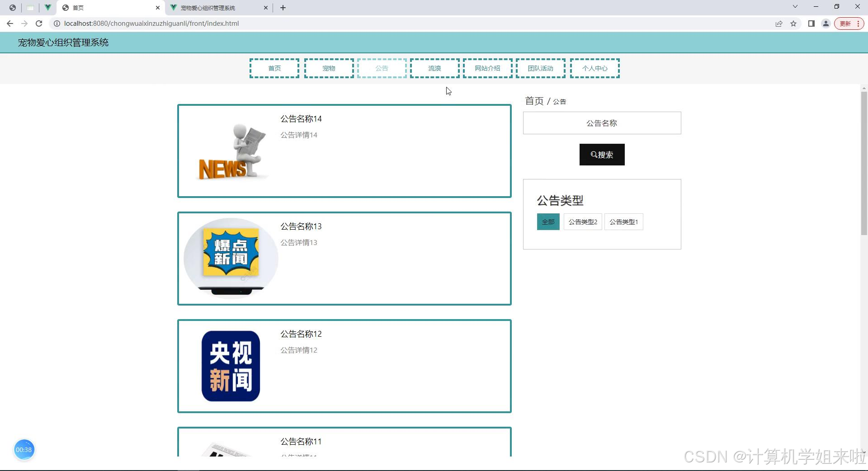
Task: Select the 全部 announcement type filter
Action: click(x=548, y=222)
